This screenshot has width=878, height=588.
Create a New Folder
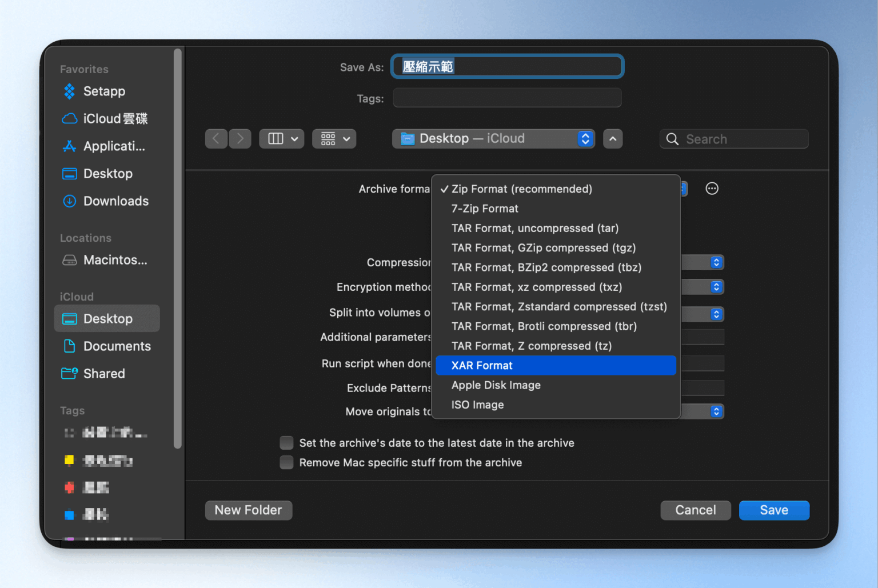click(248, 510)
